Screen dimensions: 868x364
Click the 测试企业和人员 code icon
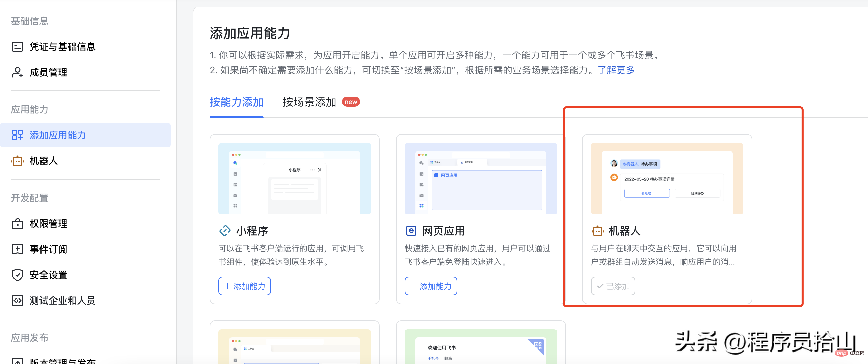[x=17, y=301]
